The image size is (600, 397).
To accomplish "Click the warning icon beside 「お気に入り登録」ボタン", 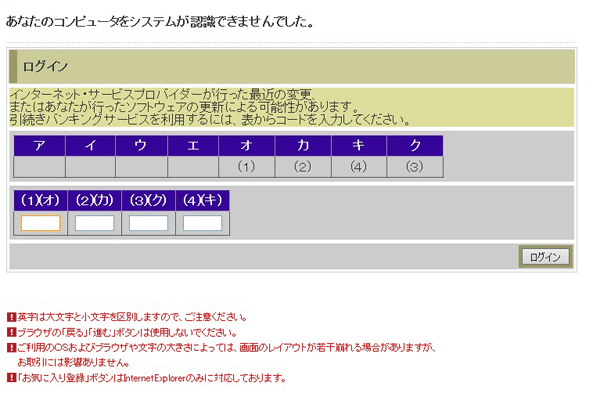I will (11, 378).
